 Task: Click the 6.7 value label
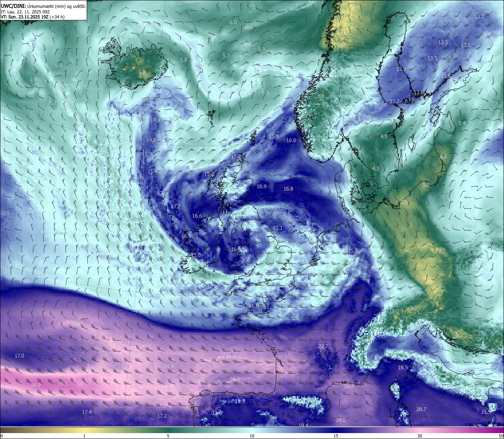tap(53, 103)
